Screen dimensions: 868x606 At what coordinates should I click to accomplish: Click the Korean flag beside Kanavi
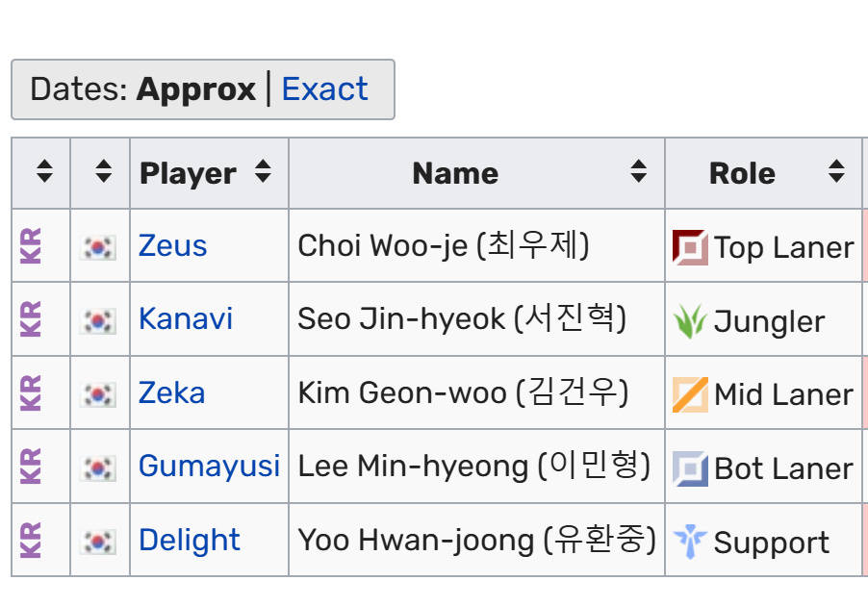coord(98,320)
